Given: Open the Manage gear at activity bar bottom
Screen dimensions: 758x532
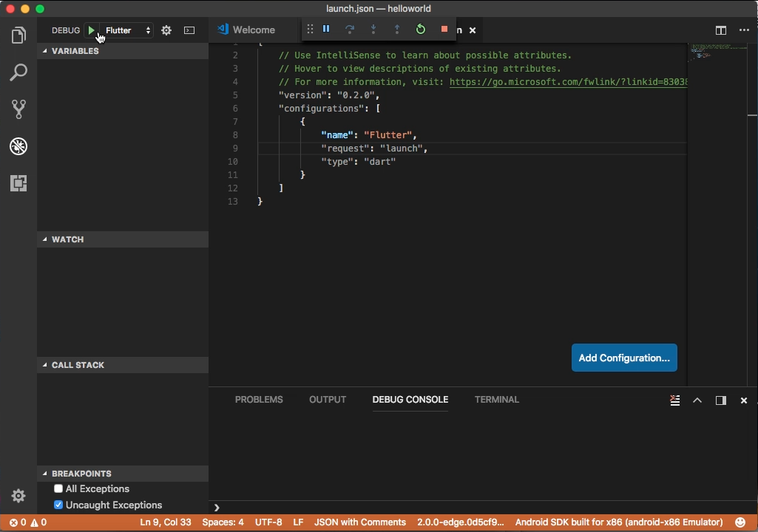Looking at the screenshot, I should pos(18,496).
